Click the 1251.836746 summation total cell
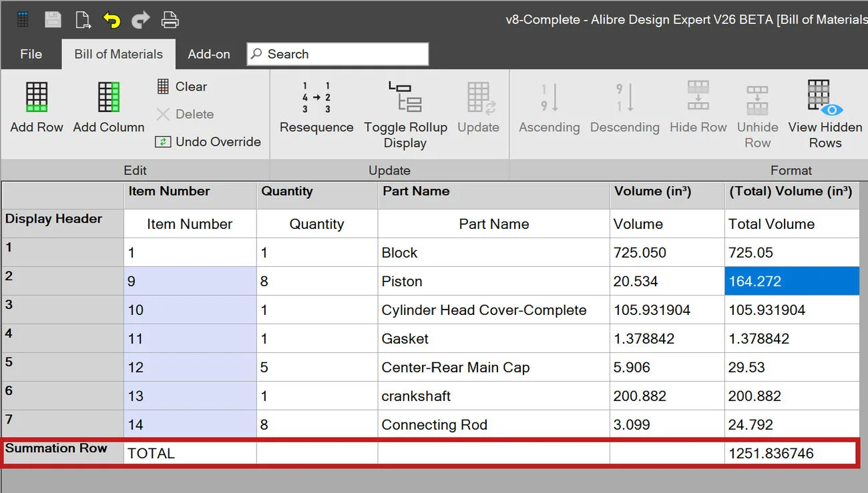 point(791,454)
